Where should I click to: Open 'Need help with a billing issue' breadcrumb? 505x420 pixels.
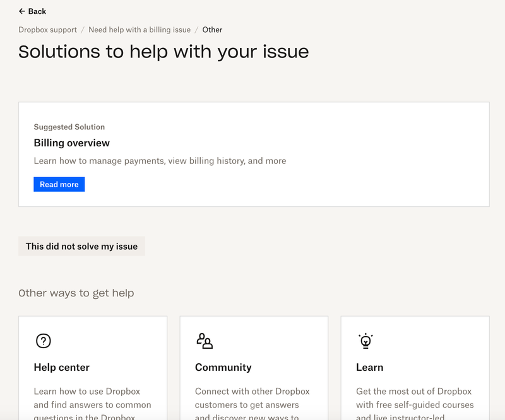click(140, 30)
